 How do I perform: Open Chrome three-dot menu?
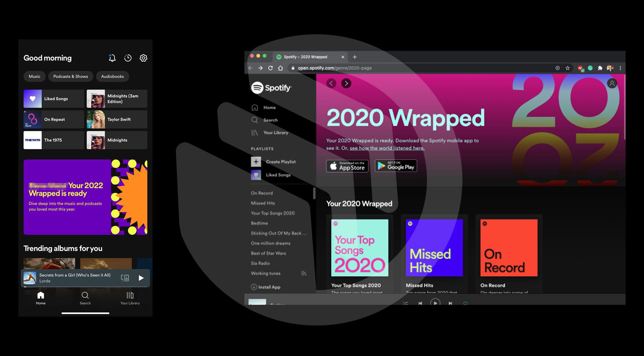coord(620,68)
